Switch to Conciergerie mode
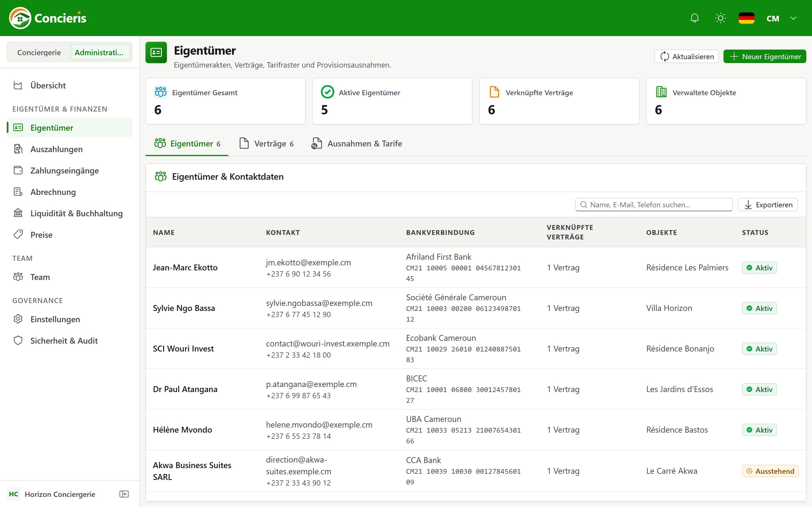Image resolution: width=812 pixels, height=507 pixels. point(39,52)
